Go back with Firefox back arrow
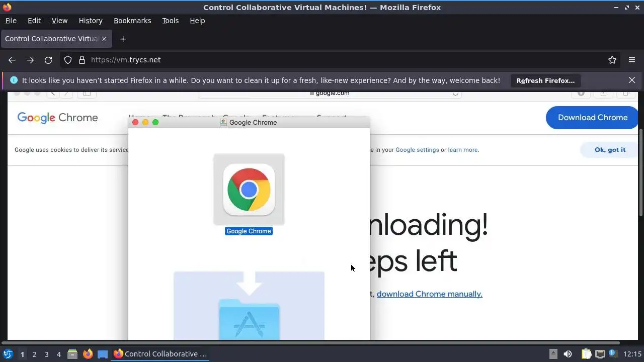Viewport: 644px width, 362px height. tap(12, 60)
